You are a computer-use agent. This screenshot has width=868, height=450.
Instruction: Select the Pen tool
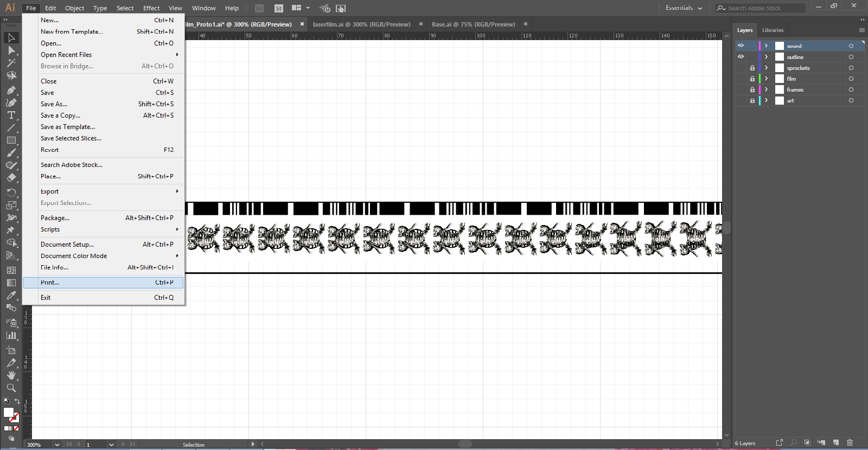11,89
